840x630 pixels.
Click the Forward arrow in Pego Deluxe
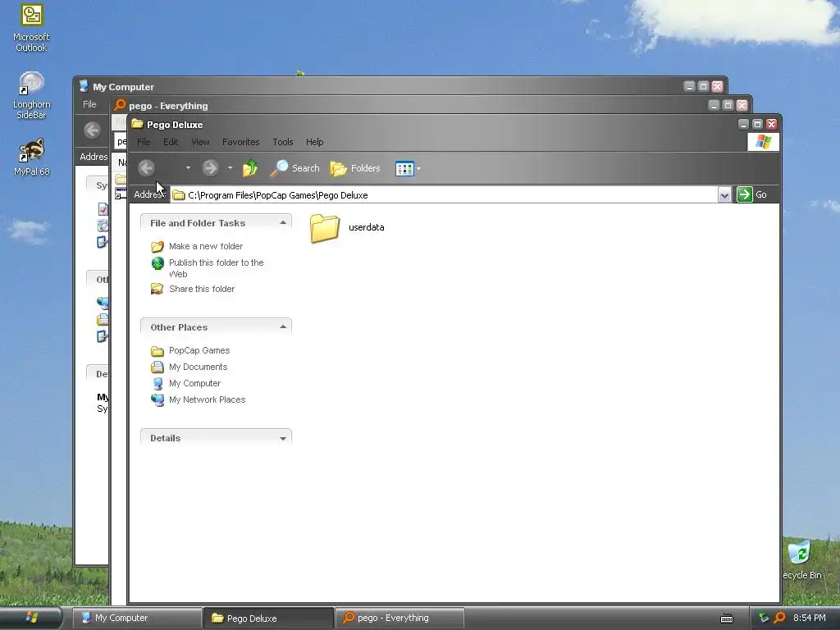tap(211, 168)
